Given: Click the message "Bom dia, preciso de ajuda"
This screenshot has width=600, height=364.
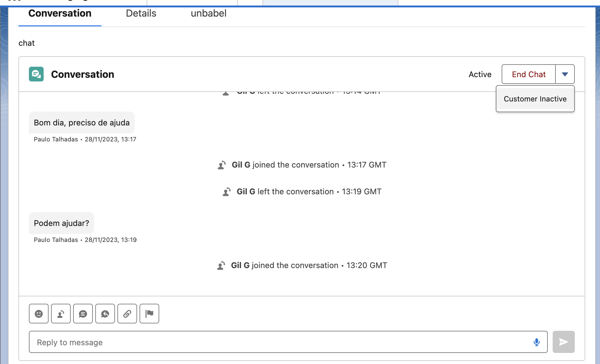Looking at the screenshot, I should click(82, 123).
